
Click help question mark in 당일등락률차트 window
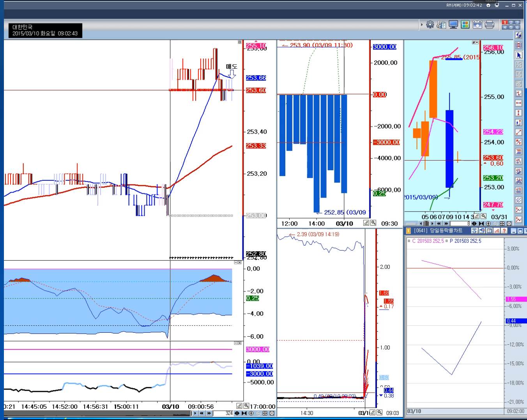(x=504, y=231)
